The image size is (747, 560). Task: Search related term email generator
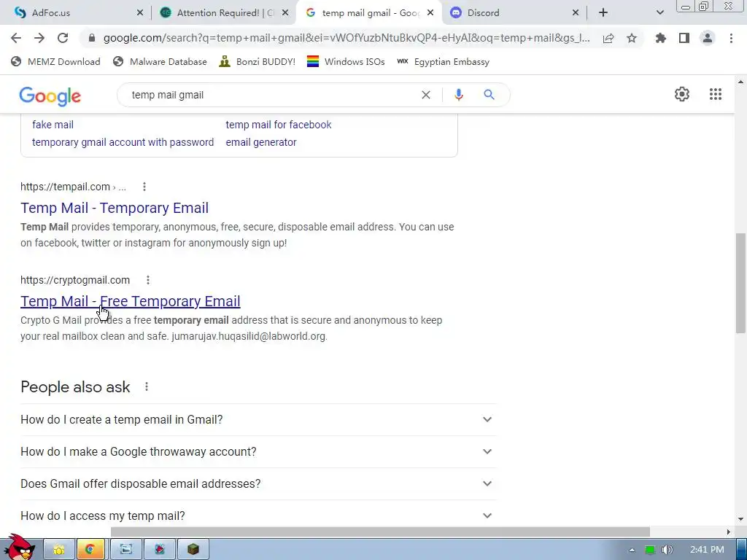coord(261,142)
